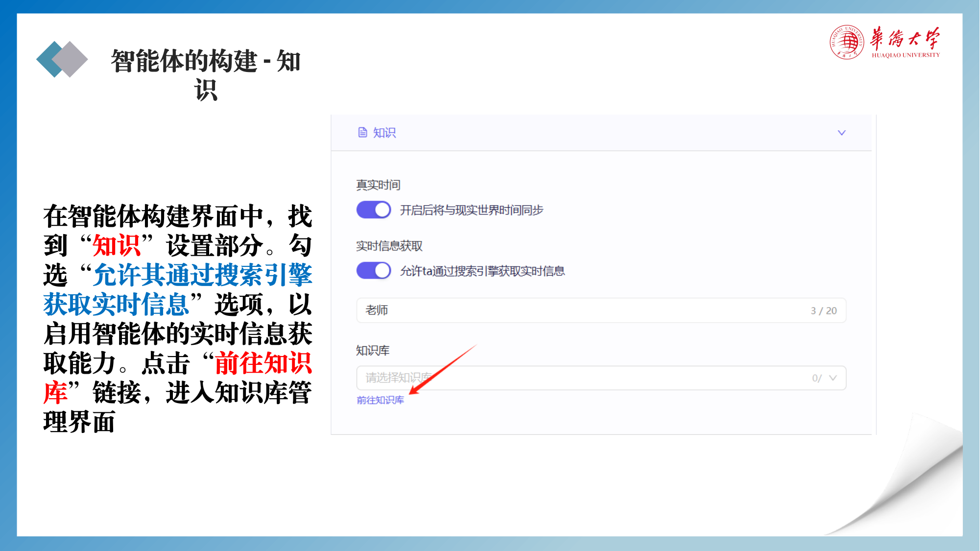The height and width of the screenshot is (551, 980).
Task: Click the 知识 document icon
Action: [362, 133]
